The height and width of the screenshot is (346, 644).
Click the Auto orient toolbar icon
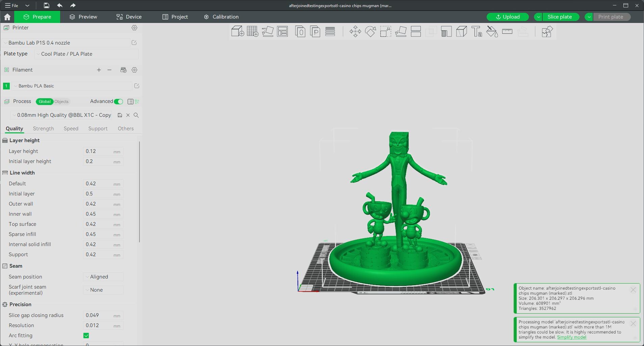click(x=267, y=32)
